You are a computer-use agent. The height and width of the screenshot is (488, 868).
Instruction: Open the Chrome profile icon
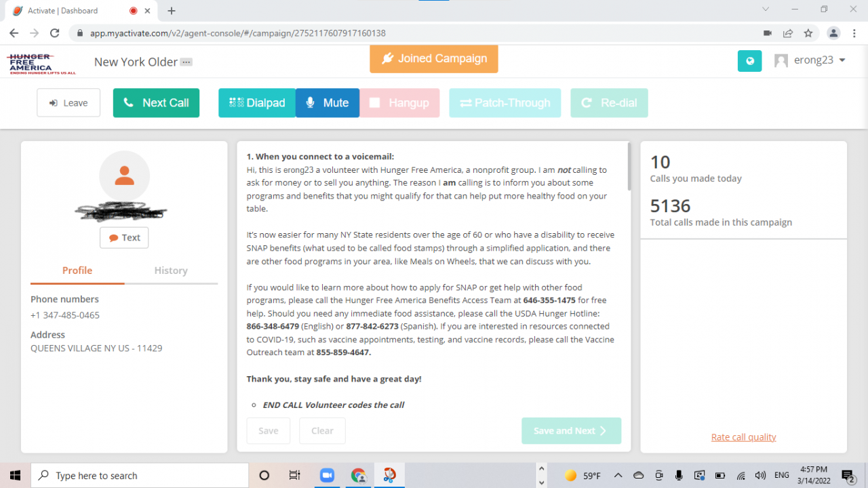pos(833,33)
